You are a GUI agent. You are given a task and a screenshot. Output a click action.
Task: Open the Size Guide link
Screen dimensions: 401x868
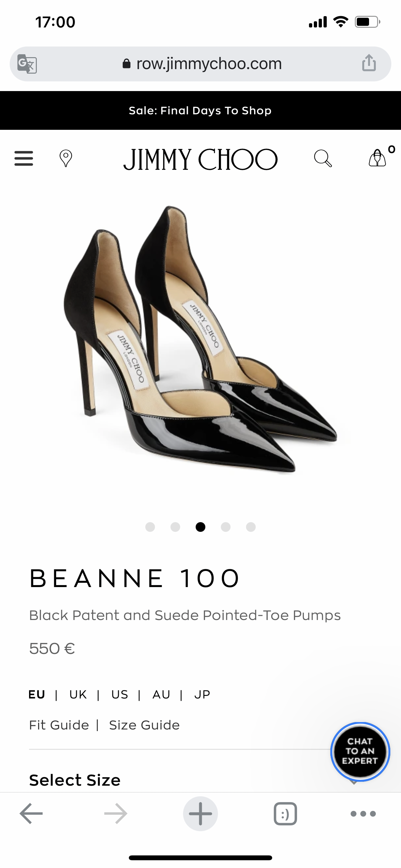pos(144,724)
